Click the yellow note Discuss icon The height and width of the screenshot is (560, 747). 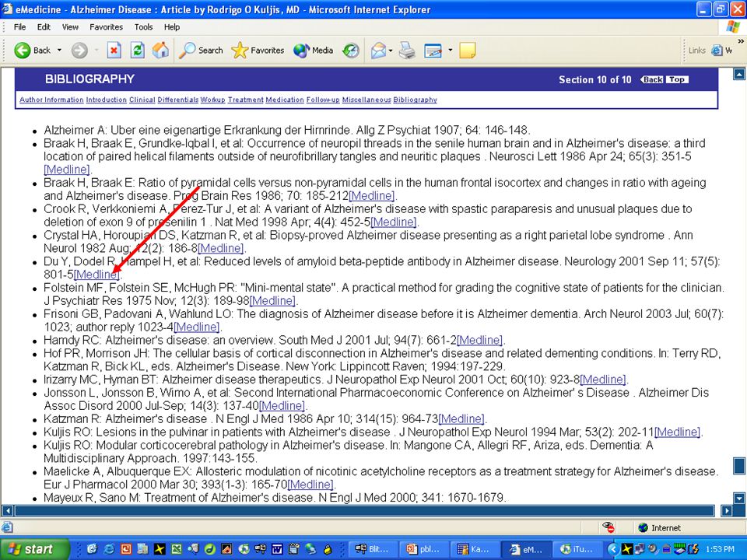(468, 50)
